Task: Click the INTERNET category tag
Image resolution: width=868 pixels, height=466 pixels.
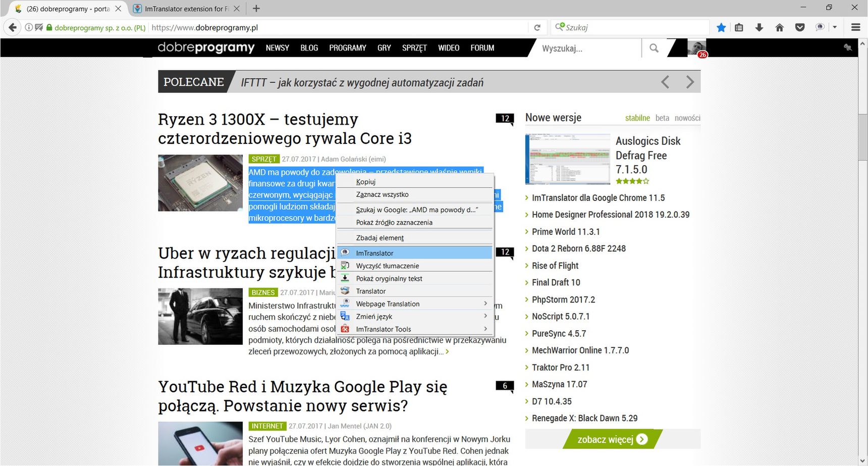Action: (x=267, y=426)
